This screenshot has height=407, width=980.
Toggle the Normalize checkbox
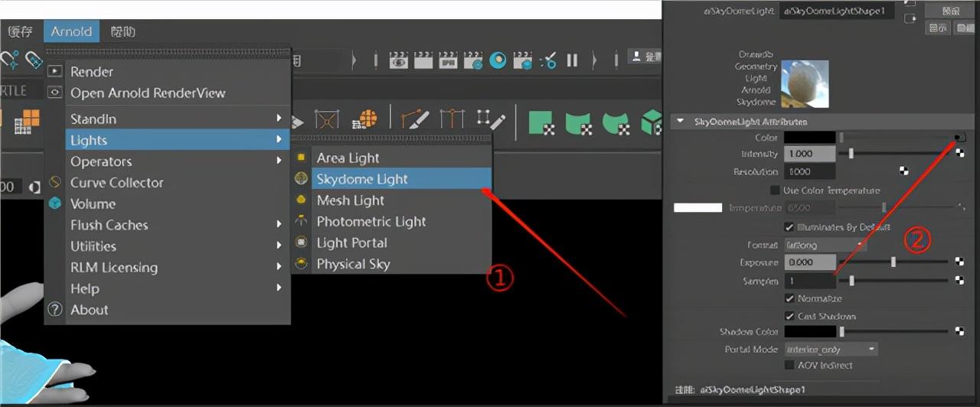789,298
